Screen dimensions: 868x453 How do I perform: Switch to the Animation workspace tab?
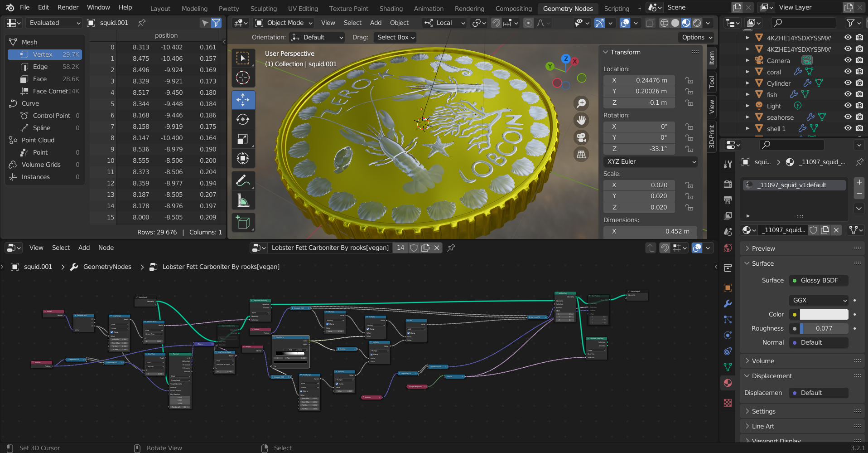coord(429,8)
